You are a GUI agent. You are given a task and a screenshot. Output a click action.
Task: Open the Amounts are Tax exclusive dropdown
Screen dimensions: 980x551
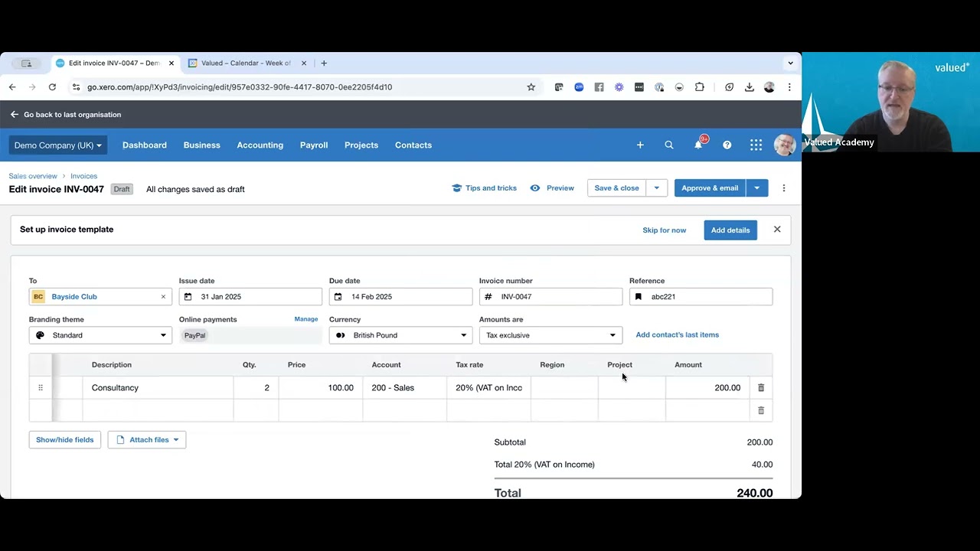pos(551,335)
